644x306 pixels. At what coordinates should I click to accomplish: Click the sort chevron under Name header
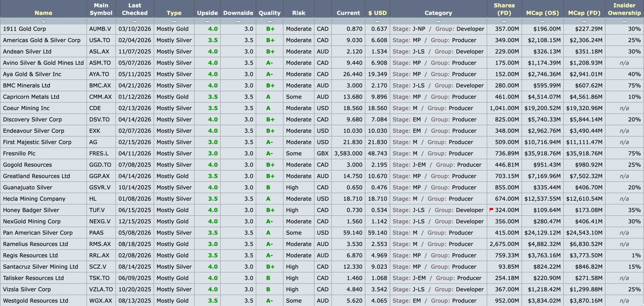point(44,21)
